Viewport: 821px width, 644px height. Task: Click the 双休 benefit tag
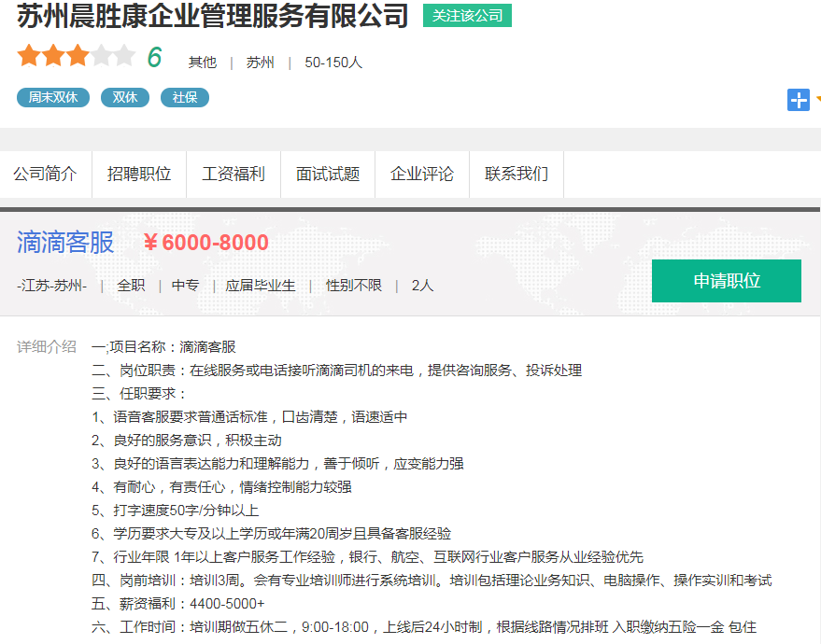click(x=124, y=98)
